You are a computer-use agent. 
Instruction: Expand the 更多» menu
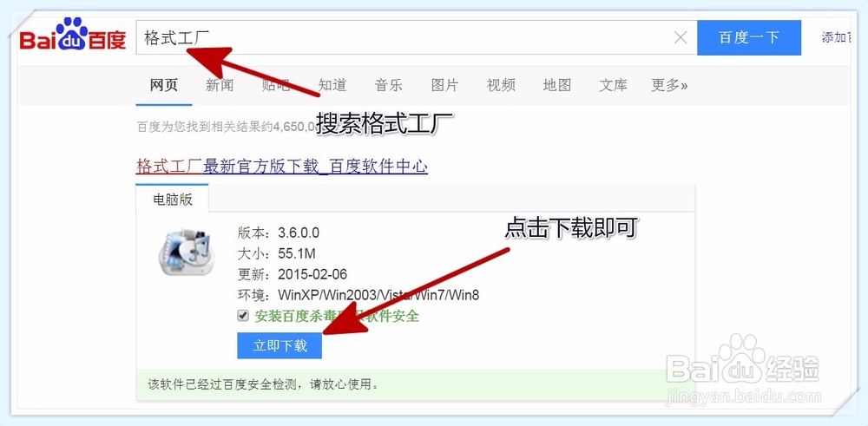(670, 85)
